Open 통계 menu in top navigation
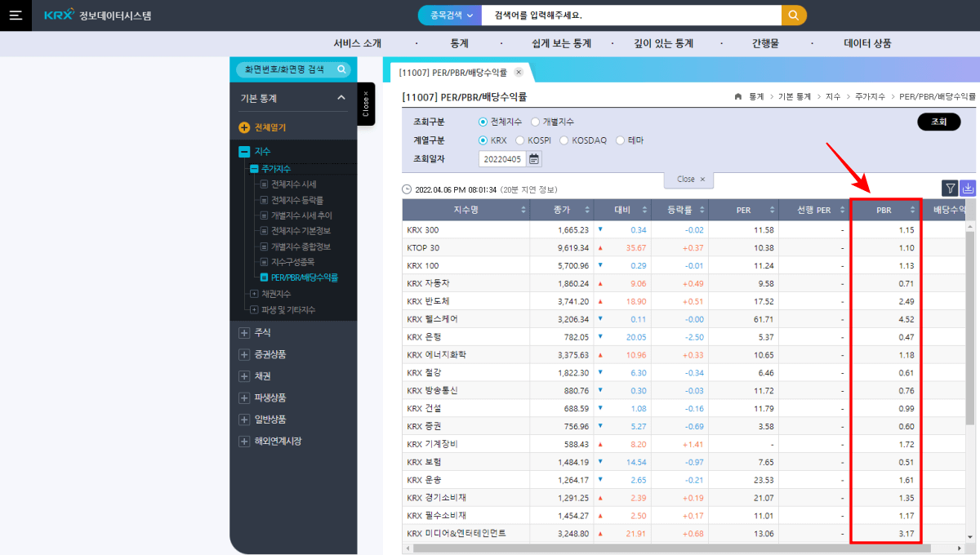980x555 pixels. [x=459, y=43]
